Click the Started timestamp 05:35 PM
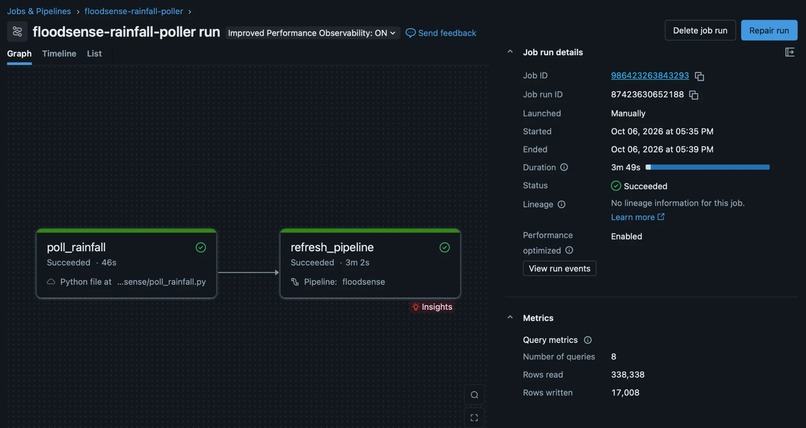 [x=662, y=132]
